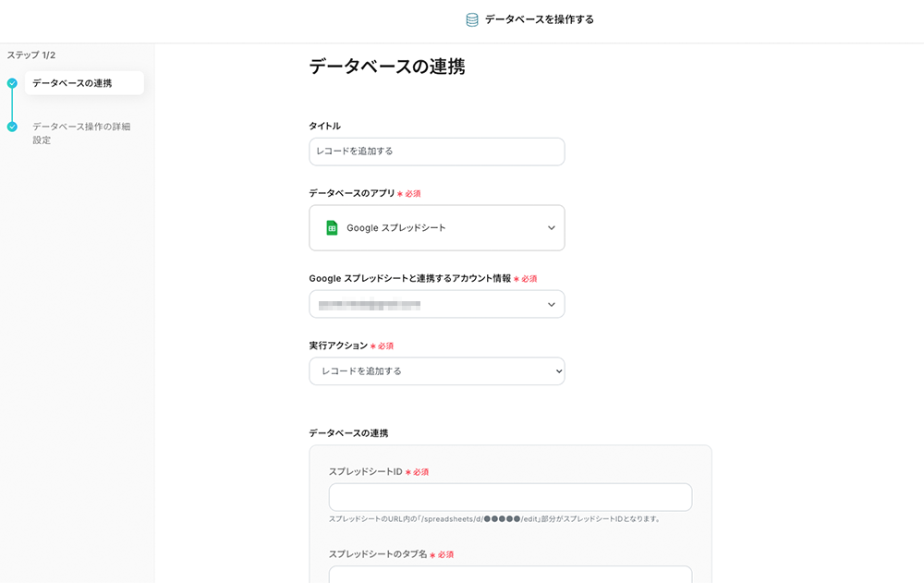Click the 実行アクション field label
924x583 pixels.
[x=337, y=346]
